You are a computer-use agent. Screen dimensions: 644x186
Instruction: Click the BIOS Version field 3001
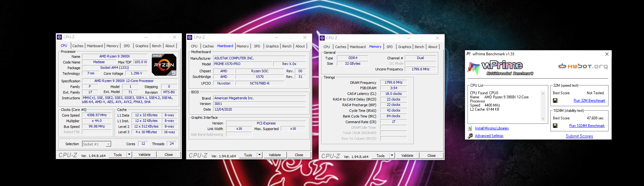coord(259,104)
